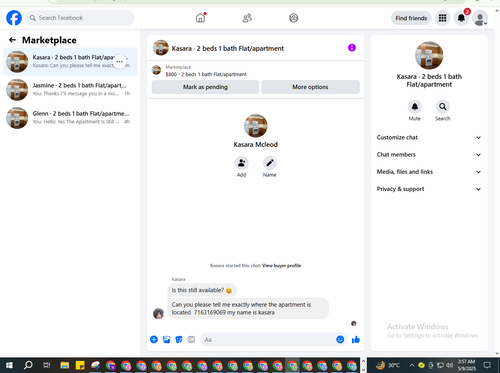Send a thumbs-up like

[356, 340]
